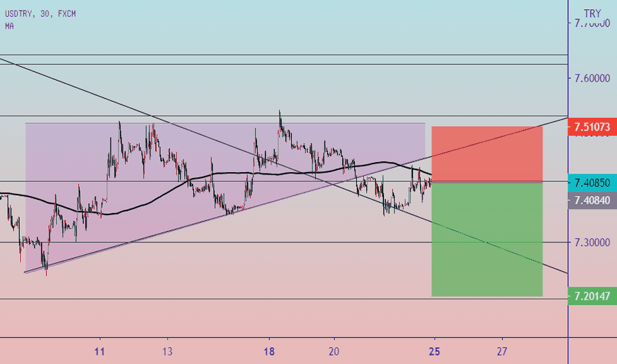
Task: Select the red 7.51073 stop-loss price label
Action: 593,127
